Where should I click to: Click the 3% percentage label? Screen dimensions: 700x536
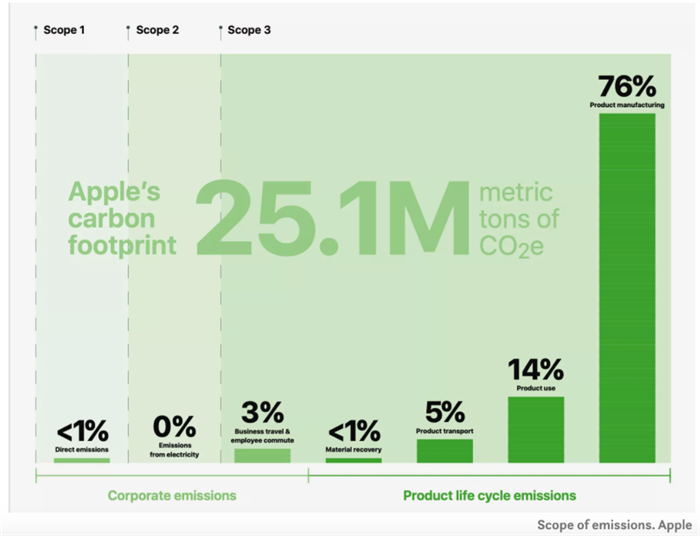click(x=263, y=412)
